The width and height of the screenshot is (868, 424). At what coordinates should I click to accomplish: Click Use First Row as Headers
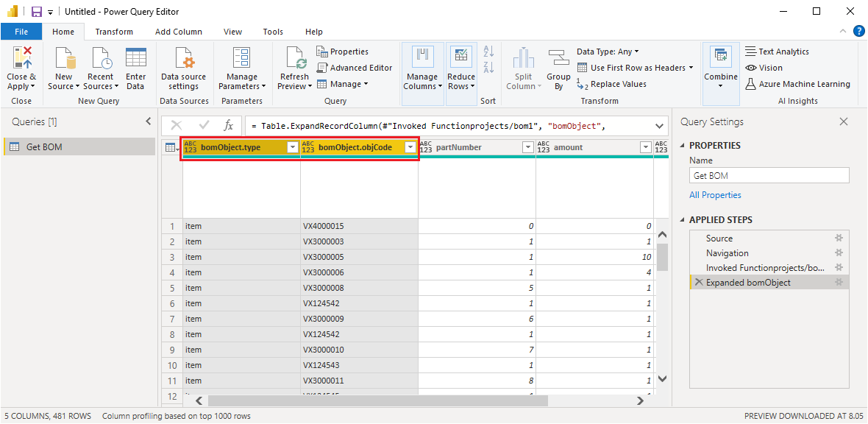(x=637, y=68)
